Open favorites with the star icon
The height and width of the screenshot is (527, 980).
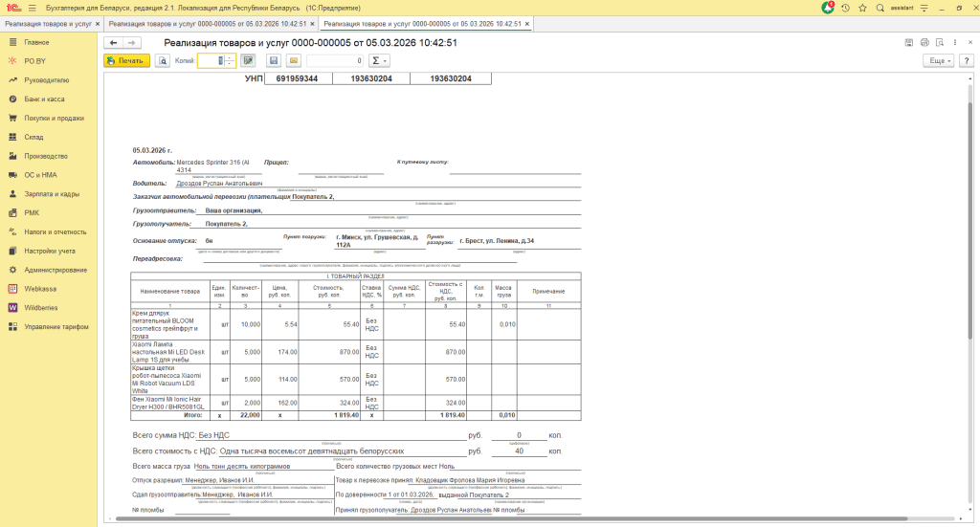pos(862,8)
